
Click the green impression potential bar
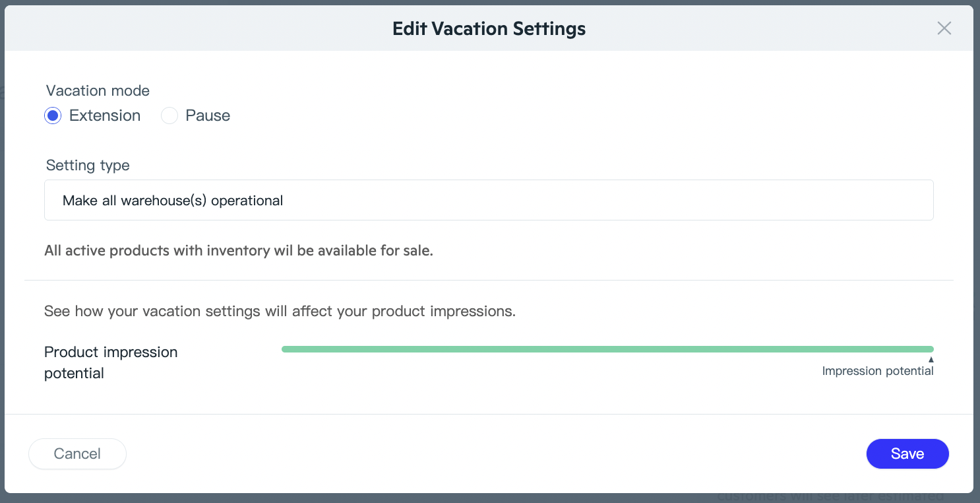pyautogui.click(x=607, y=349)
